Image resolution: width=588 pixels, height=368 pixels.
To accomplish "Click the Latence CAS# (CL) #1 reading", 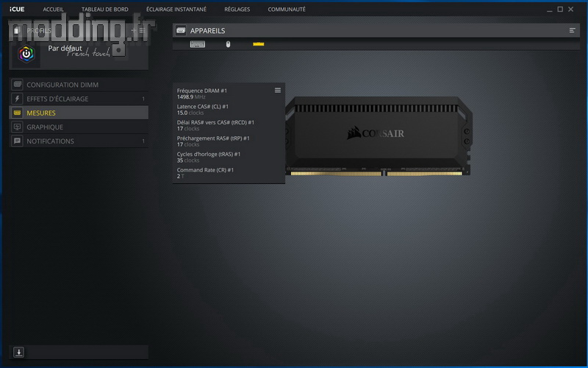I will click(203, 109).
